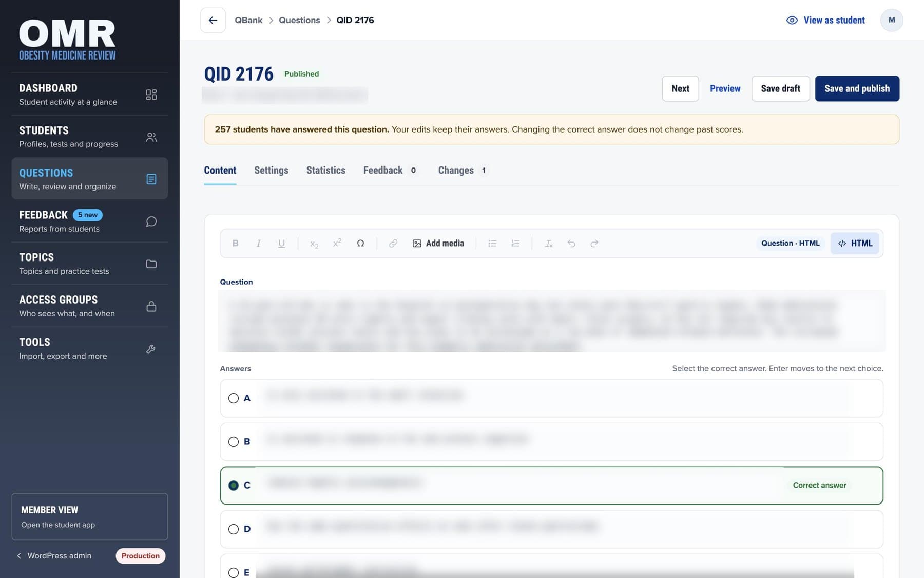924x578 pixels.
Task: Switch editor to HTML mode
Action: (x=855, y=243)
